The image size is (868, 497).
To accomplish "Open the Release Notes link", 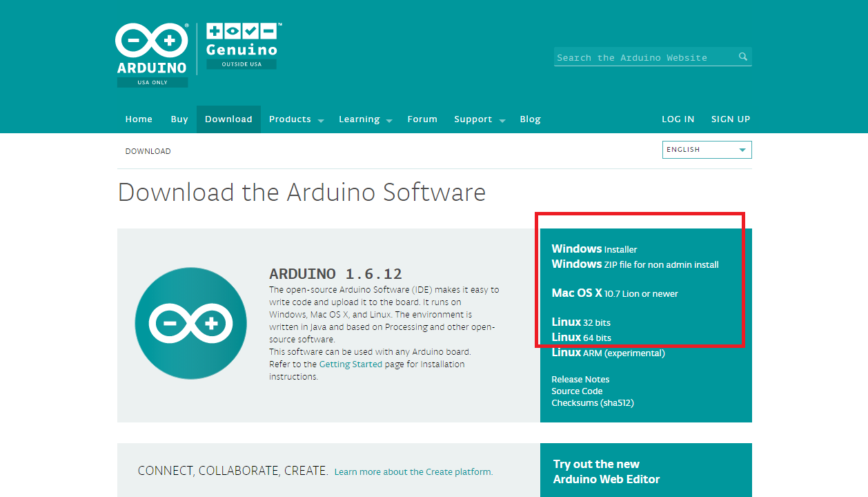I will [x=580, y=380].
